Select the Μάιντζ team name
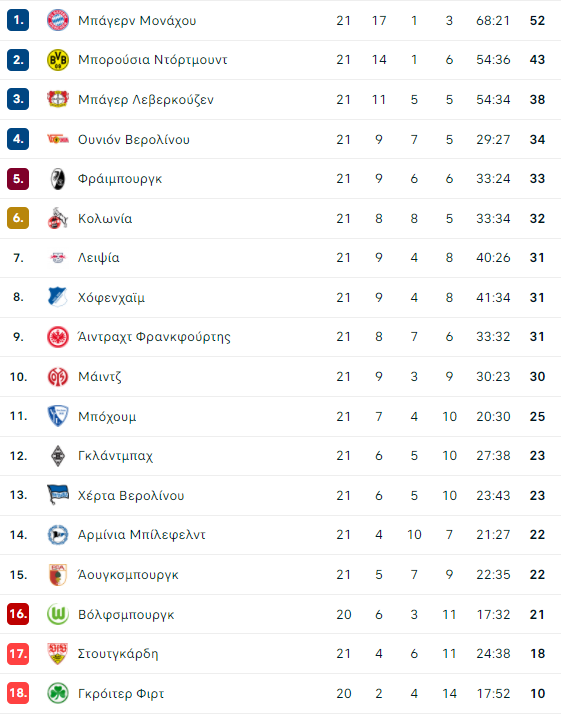 [x=99, y=377]
